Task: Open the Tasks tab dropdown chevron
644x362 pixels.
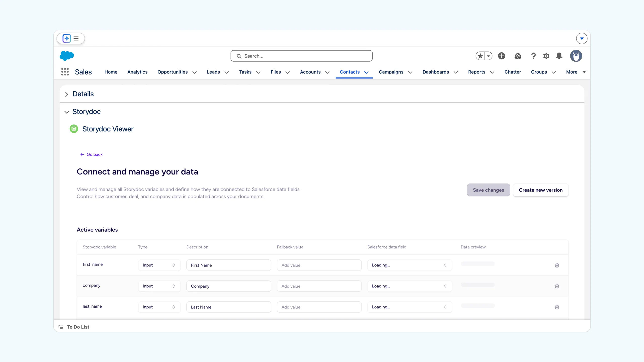Action: (258, 72)
